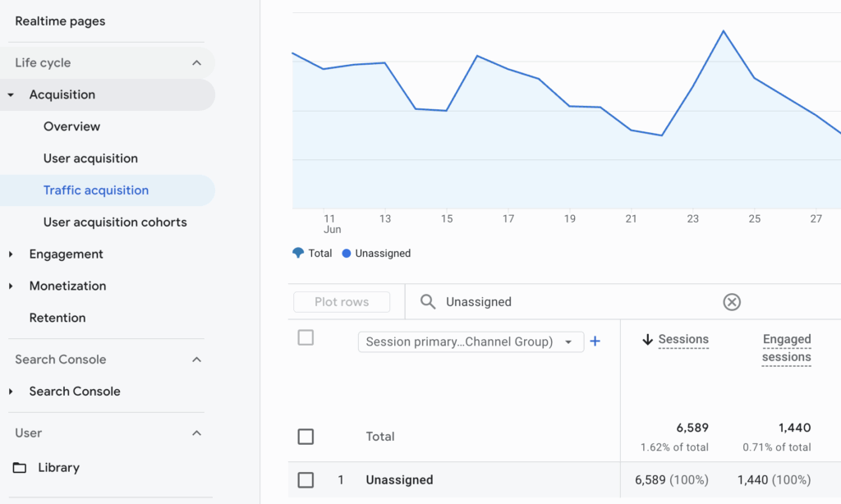Image resolution: width=841 pixels, height=504 pixels.
Task: Tick the header select-all checkbox
Action: [x=306, y=338]
